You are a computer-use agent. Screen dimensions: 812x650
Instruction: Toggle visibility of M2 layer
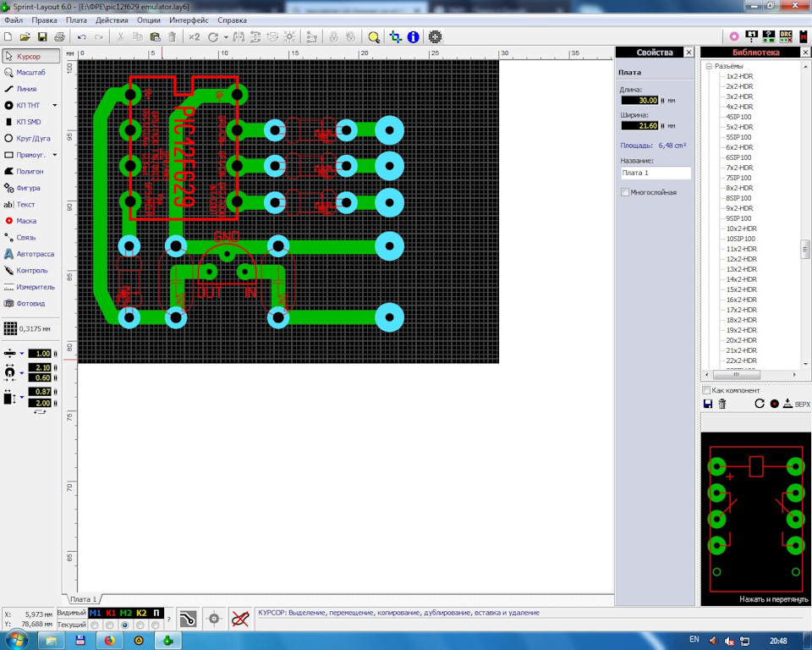point(126,613)
